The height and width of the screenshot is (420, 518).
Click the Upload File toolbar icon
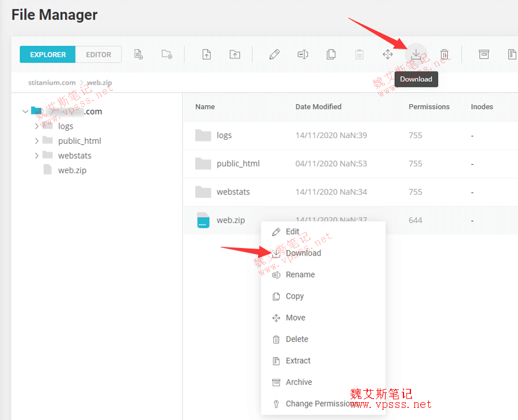pyautogui.click(x=207, y=55)
